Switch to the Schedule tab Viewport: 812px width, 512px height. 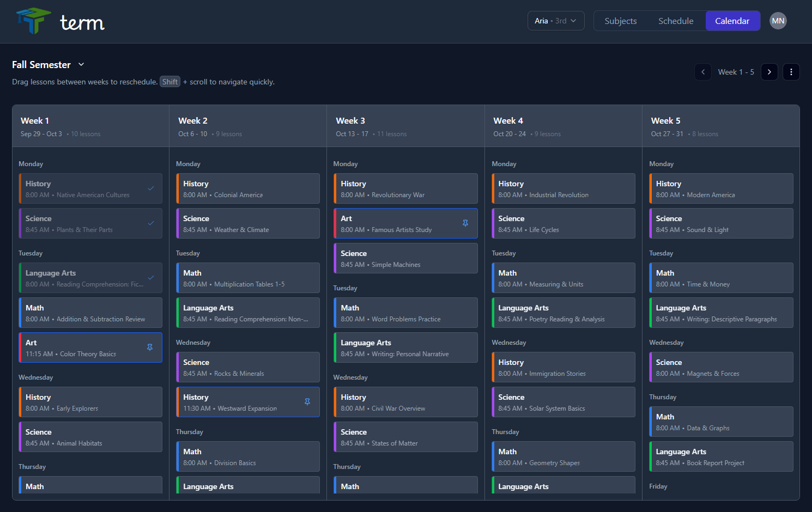coord(676,21)
